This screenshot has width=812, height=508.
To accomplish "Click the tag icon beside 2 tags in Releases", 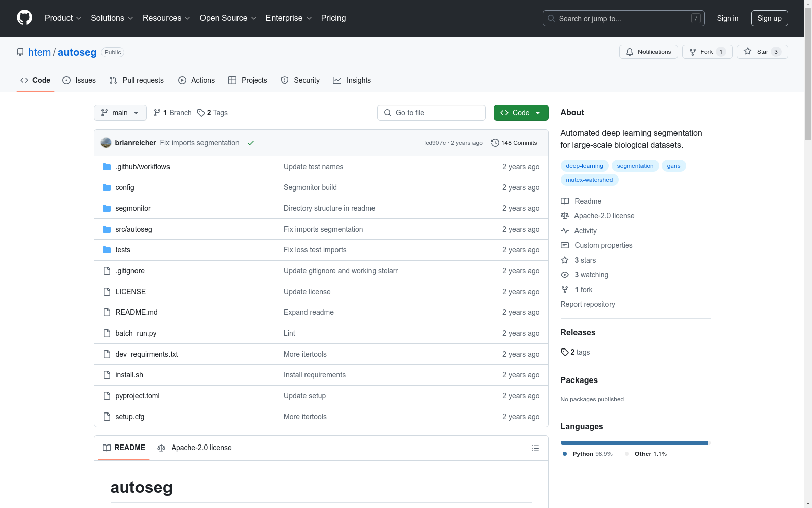I will (x=565, y=352).
